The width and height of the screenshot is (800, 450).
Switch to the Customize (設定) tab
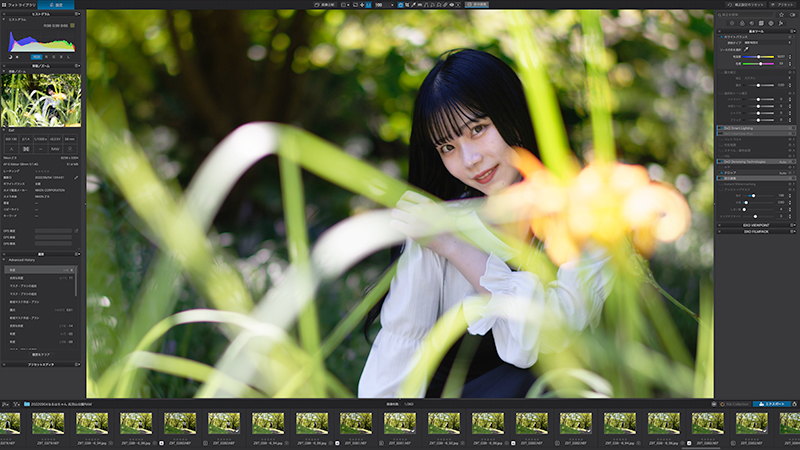pos(56,5)
